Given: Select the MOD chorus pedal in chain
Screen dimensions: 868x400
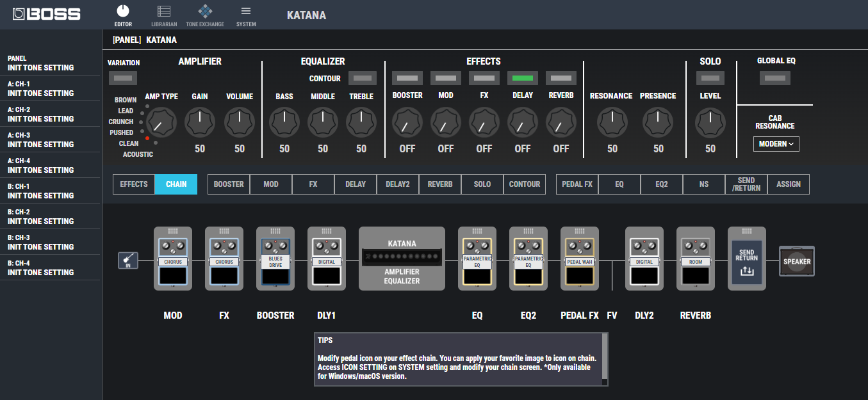Looking at the screenshot, I should [x=173, y=259].
